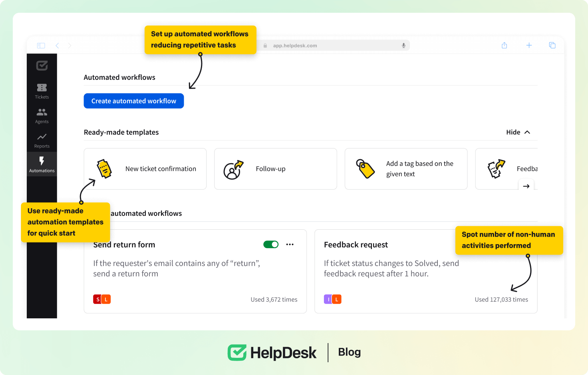Select the Automations lightning icon

[x=42, y=161]
